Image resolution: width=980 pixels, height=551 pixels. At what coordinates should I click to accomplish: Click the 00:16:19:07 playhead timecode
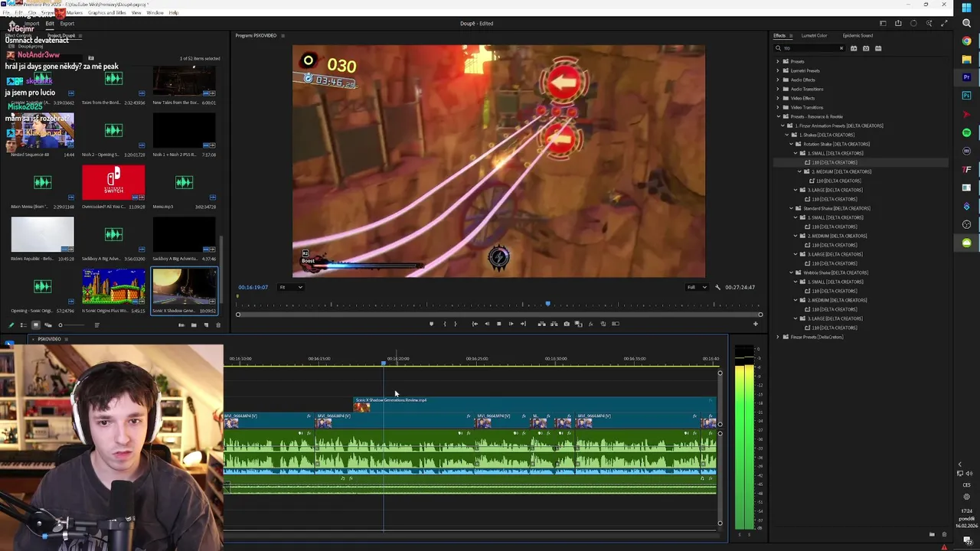click(253, 287)
